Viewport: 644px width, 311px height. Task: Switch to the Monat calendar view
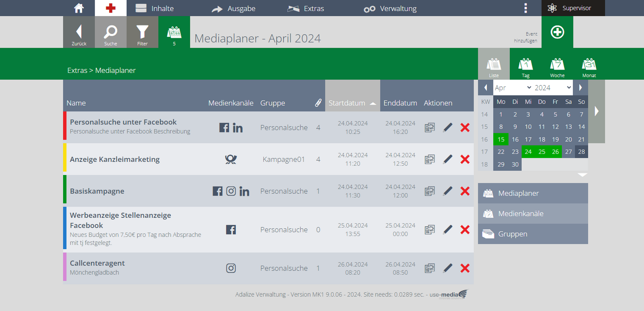tap(589, 67)
